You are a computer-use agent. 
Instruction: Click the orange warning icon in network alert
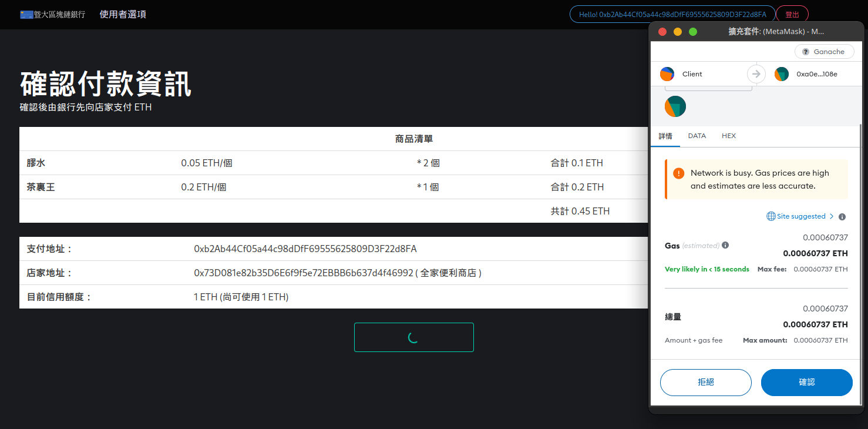point(679,173)
